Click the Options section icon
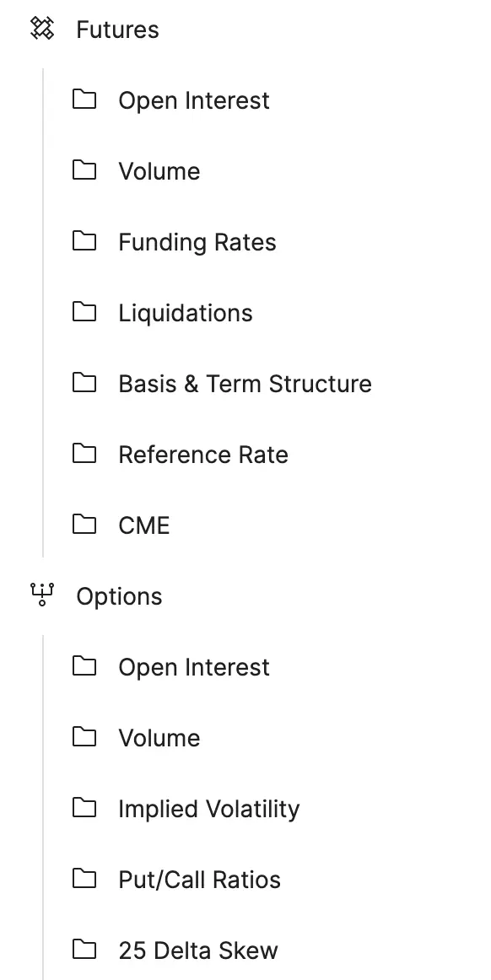The image size is (491, 980). tap(42, 595)
